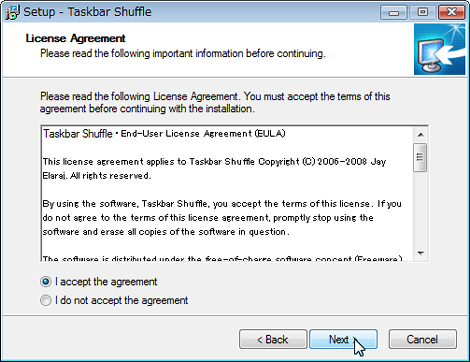Click the monitor wizard image in header
Image resolution: width=470 pixels, height=362 pixels.
pos(439,49)
